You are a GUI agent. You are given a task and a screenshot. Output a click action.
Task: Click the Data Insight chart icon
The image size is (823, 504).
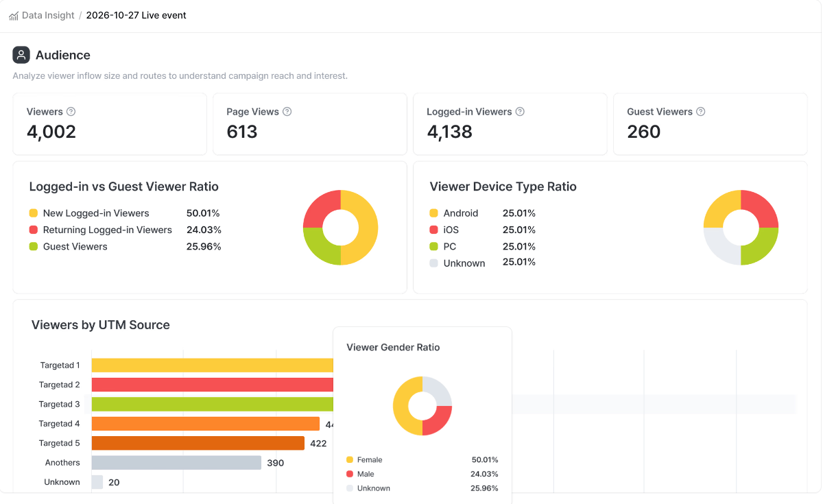tap(14, 16)
